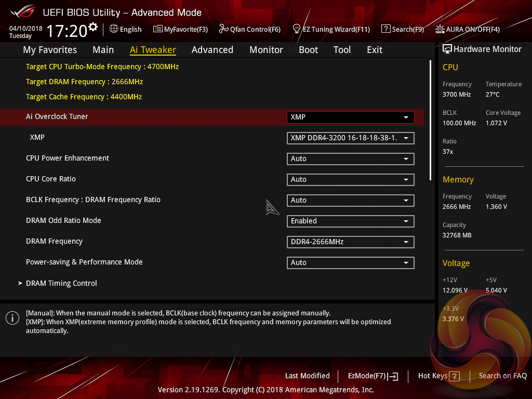532x399 pixels.
Task: Click the MyFavorite list icon
Action: pos(158,29)
